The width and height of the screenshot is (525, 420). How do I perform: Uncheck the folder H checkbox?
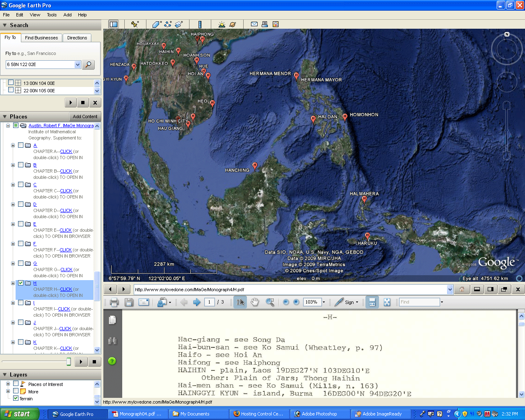[21, 283]
